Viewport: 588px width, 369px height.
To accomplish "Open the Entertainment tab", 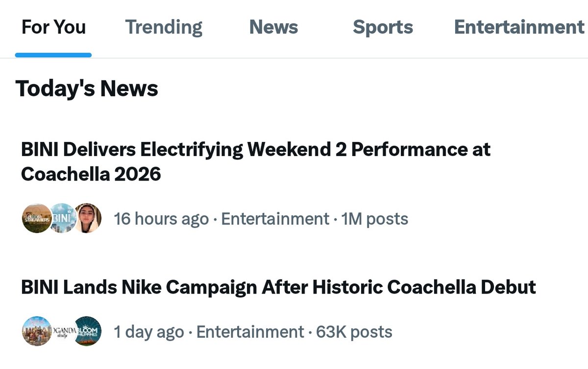I will 518,27.
